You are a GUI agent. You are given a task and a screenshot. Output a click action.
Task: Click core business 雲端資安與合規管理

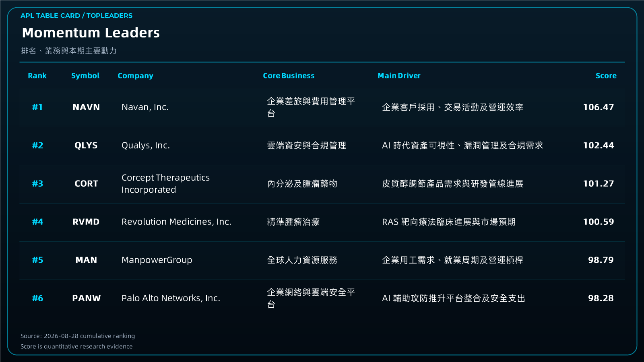click(x=307, y=146)
